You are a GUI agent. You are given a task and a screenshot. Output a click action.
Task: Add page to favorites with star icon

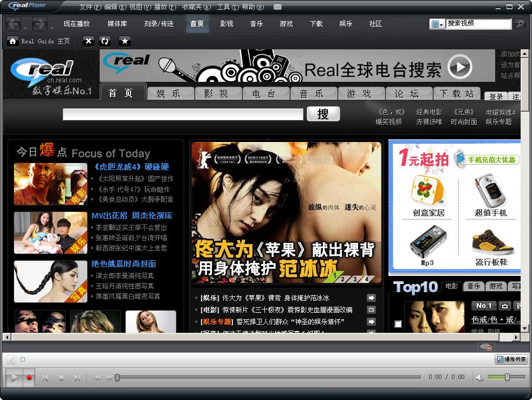125,41
